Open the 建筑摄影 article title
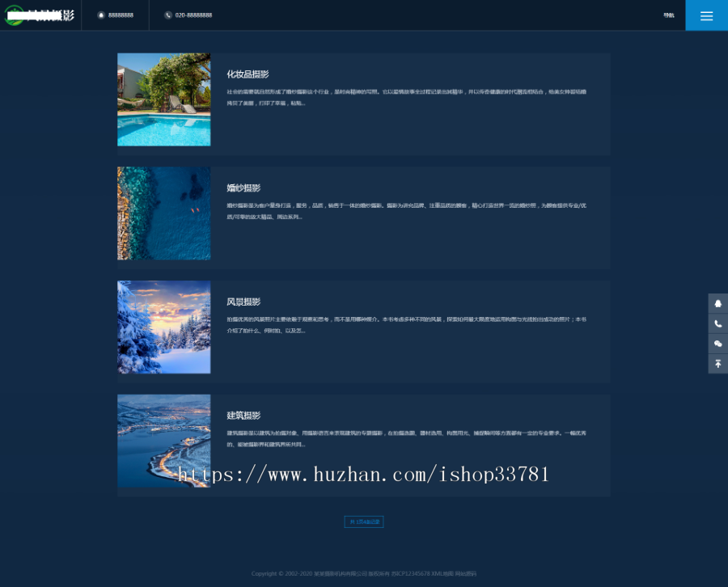Image resolution: width=728 pixels, height=587 pixels. pos(243,415)
